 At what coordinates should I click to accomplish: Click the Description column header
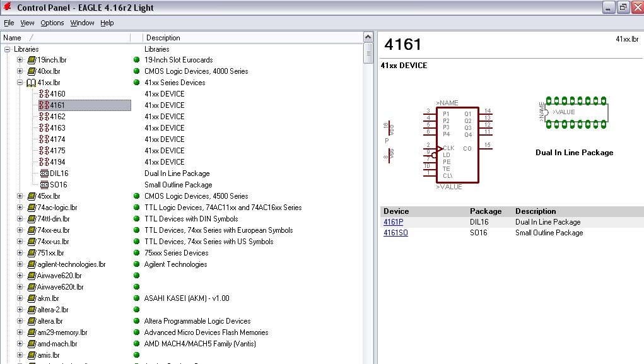pyautogui.click(x=252, y=38)
